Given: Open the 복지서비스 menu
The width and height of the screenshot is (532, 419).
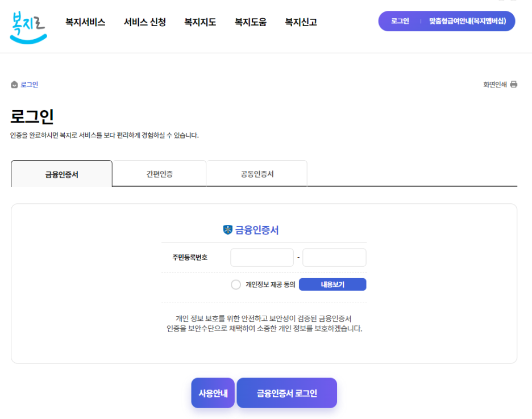Looking at the screenshot, I should [84, 22].
